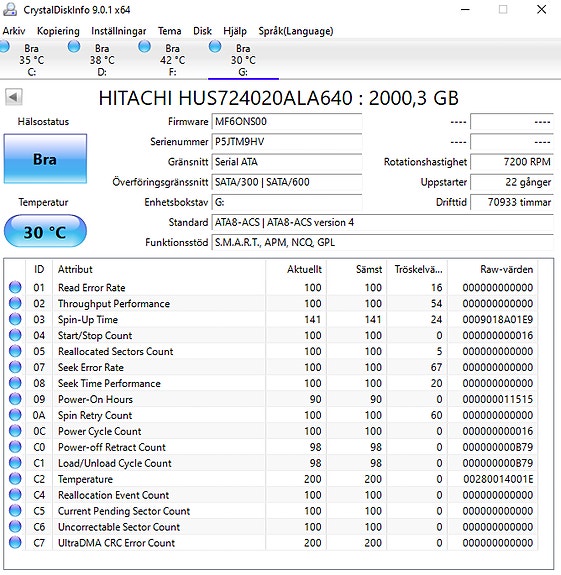This screenshot has width=561, height=575.
Task: Open the Tema menu
Action: pyautogui.click(x=169, y=31)
